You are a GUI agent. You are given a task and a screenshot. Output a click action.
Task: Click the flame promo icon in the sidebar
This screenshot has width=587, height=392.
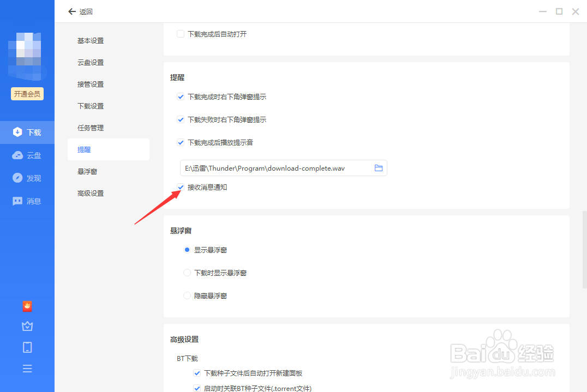(27, 306)
